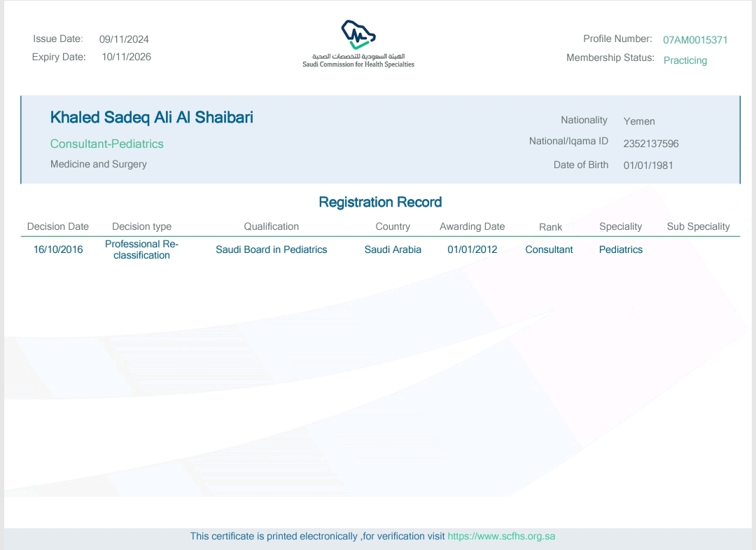The image size is (756, 550).
Task: Select the Consultant-Pediatrics title text
Action: (x=106, y=144)
